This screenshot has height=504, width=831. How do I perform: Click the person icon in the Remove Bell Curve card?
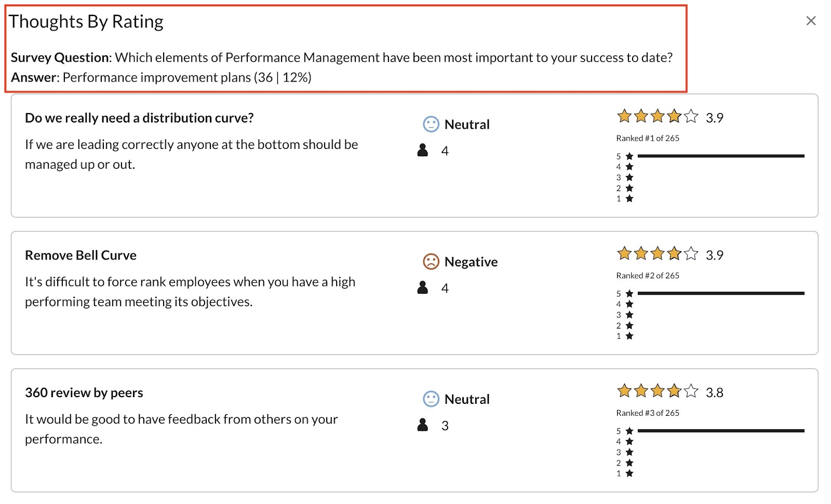coord(423,288)
